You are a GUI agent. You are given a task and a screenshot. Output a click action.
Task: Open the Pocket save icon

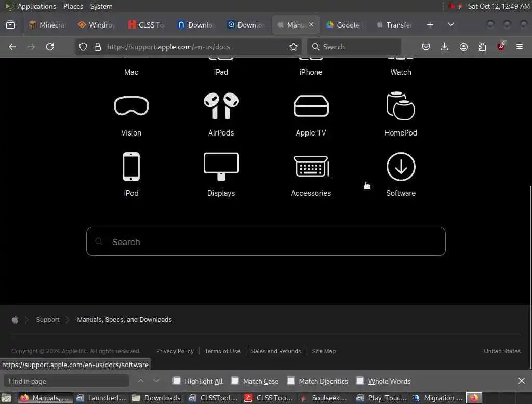[x=426, y=47]
